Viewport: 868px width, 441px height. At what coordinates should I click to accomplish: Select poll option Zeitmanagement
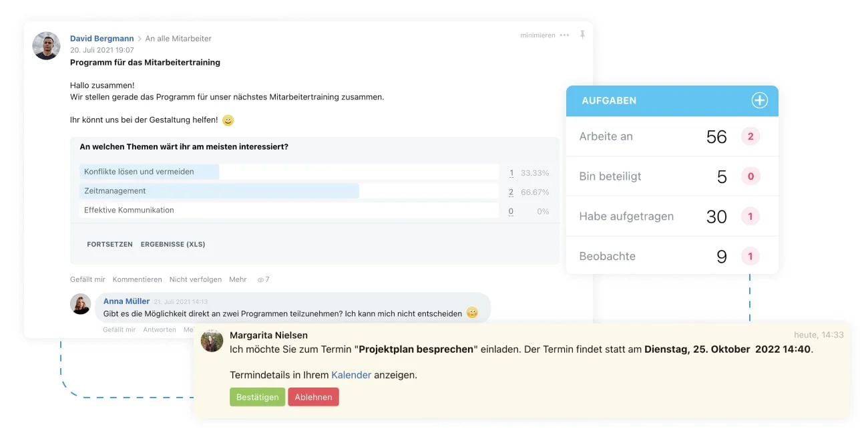(289, 191)
